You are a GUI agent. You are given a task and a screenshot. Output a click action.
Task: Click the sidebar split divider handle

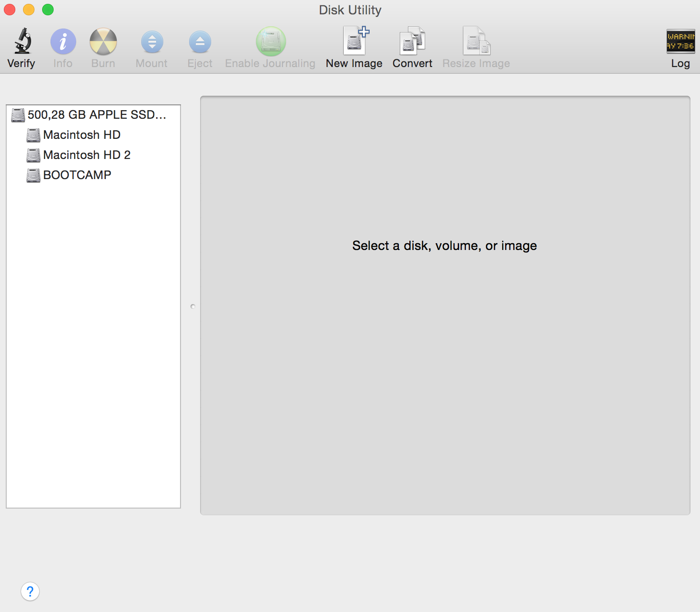tap(193, 306)
